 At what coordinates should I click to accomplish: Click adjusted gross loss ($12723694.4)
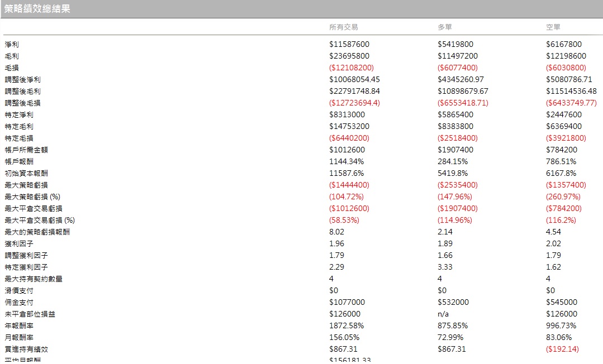[x=354, y=103]
